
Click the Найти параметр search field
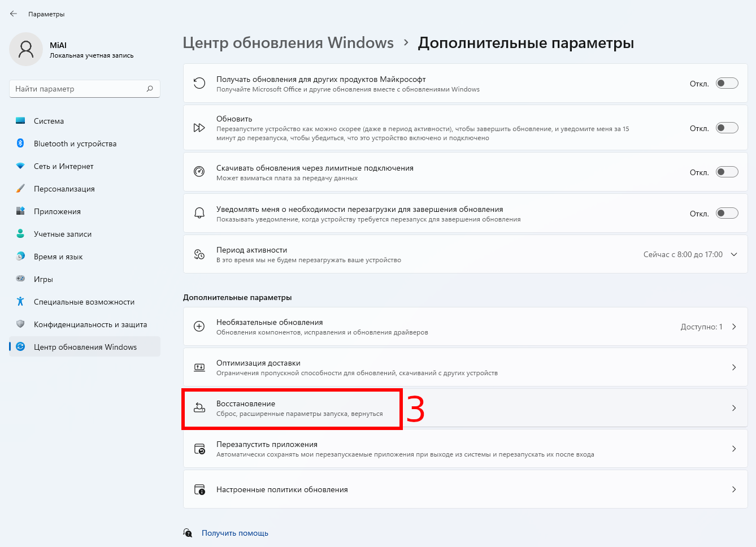(85, 89)
